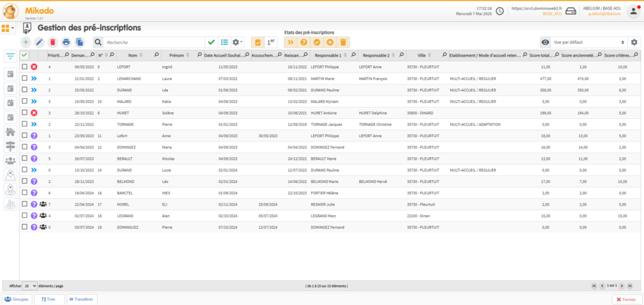The height and width of the screenshot is (305, 644).
Task: Click into the Recherche search field
Action: click(x=154, y=42)
